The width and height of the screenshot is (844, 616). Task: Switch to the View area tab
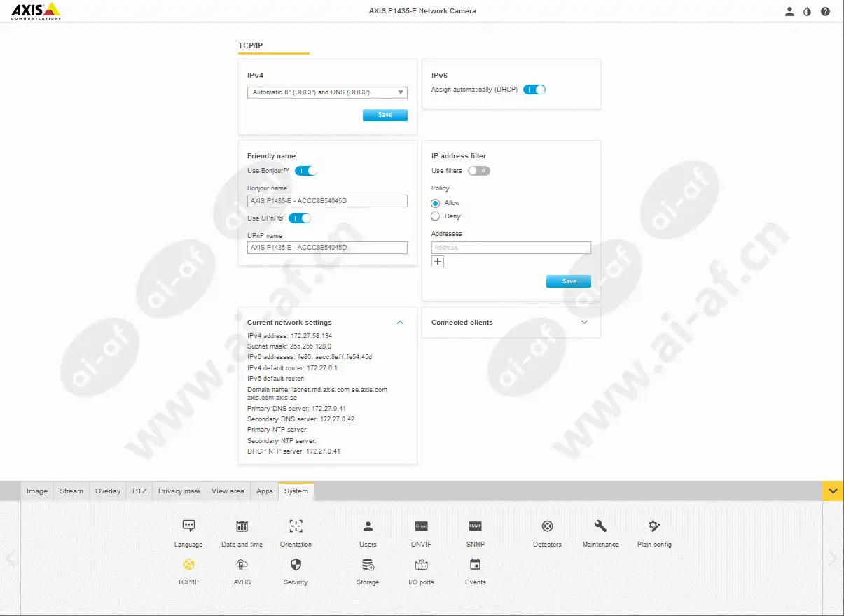click(228, 491)
